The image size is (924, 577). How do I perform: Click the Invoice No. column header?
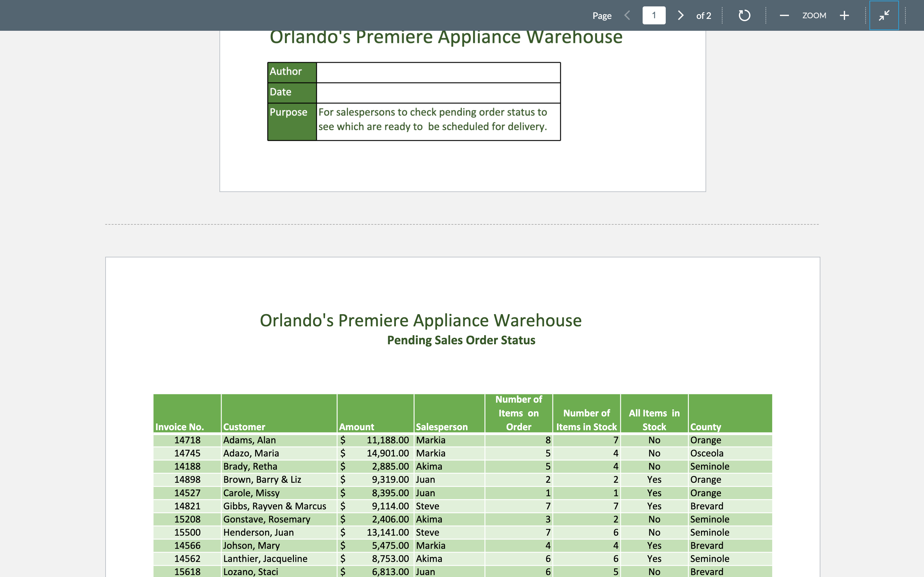pyautogui.click(x=179, y=427)
